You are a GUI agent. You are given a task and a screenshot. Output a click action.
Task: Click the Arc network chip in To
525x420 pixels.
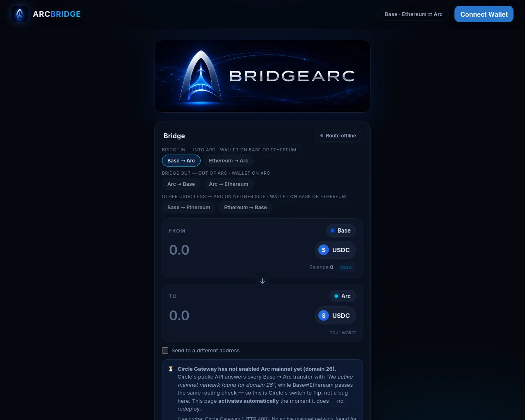point(342,296)
